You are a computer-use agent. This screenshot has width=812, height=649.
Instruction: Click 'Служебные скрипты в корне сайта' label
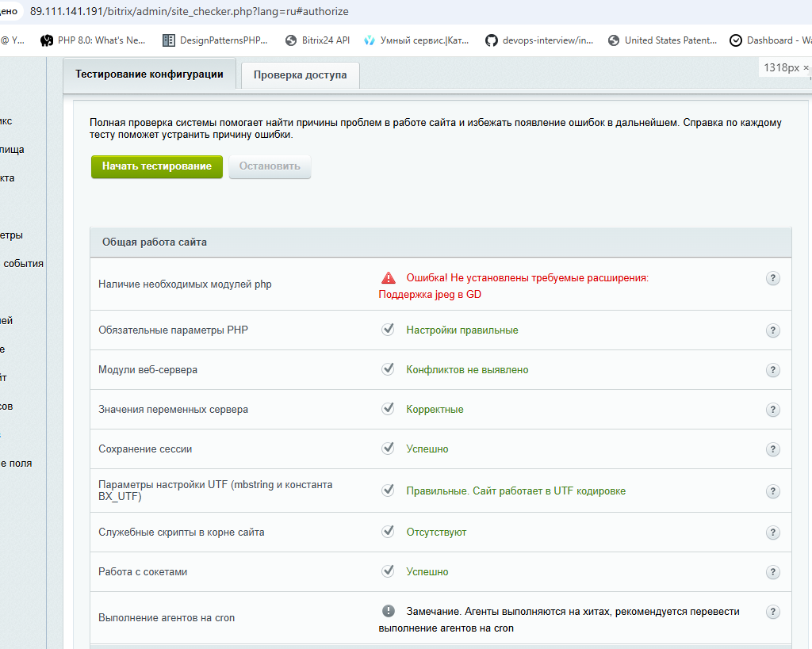coord(182,533)
